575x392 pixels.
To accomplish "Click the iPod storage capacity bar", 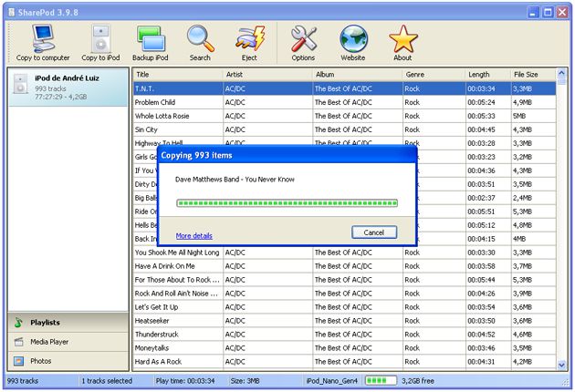I will pyautogui.click(x=381, y=381).
